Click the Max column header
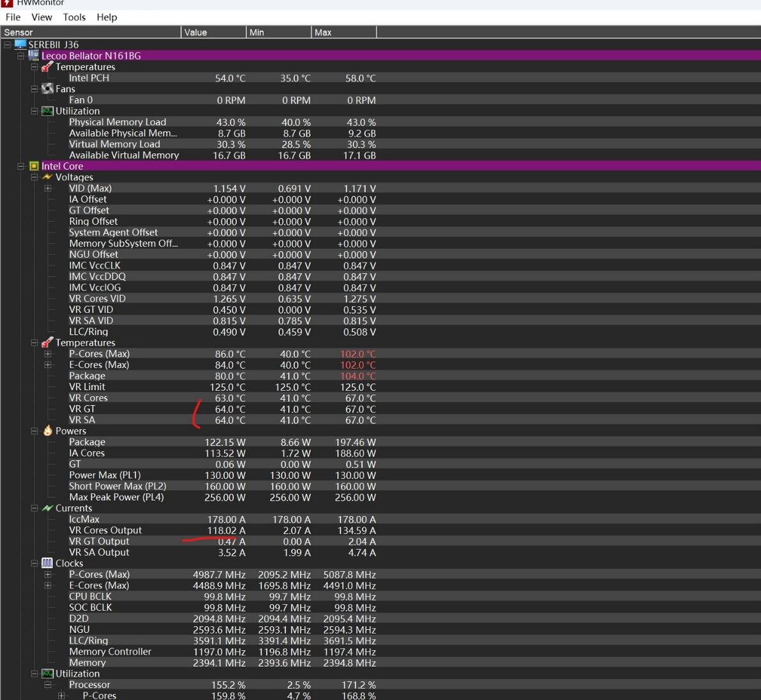This screenshot has width=761, height=700. [343, 33]
